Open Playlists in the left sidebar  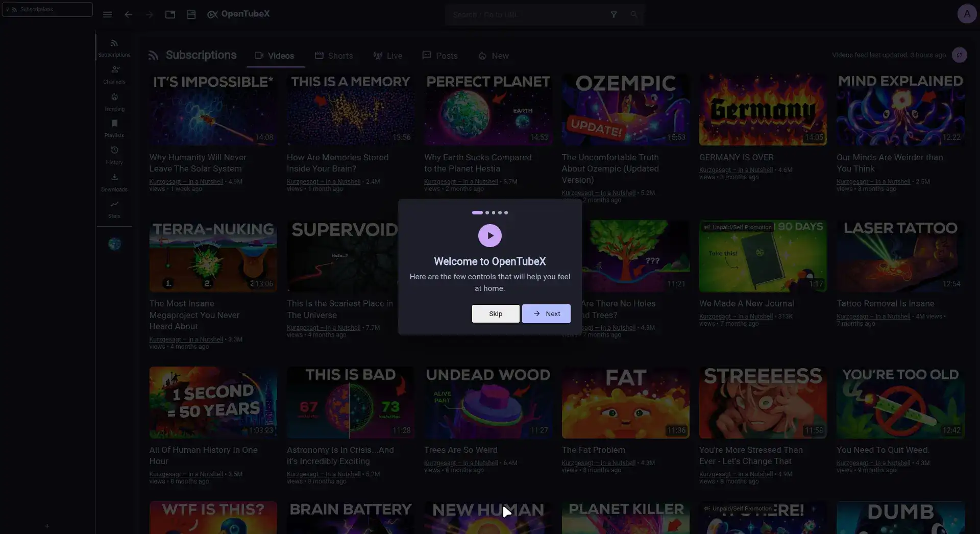[114, 129]
